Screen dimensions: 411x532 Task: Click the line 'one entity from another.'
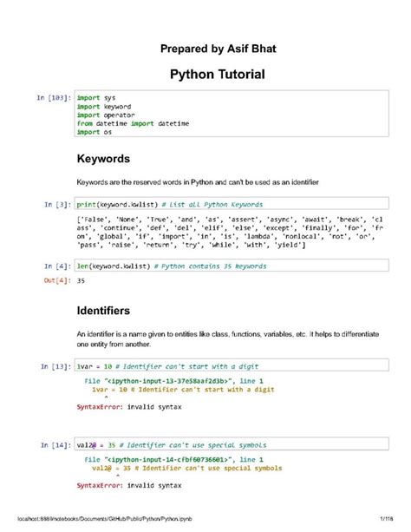[x=114, y=345]
